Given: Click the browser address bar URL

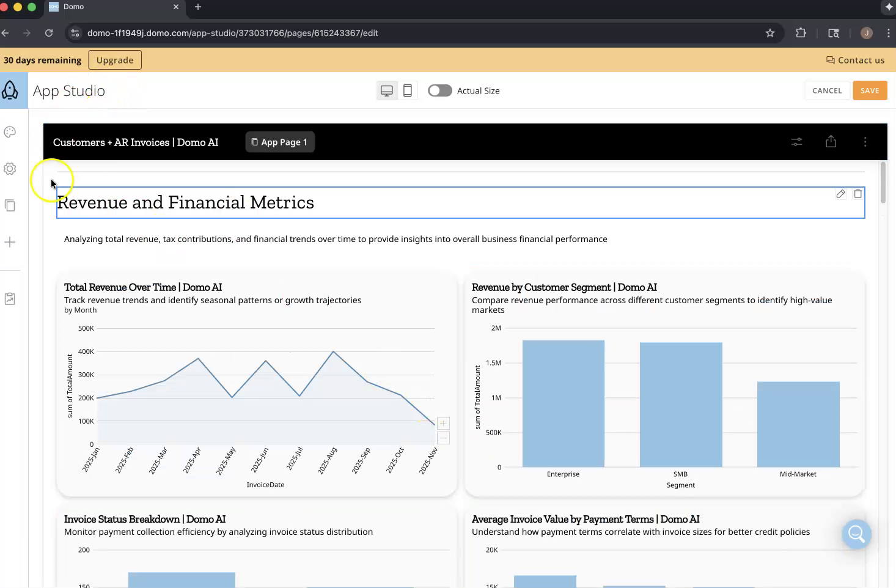Looking at the screenshot, I should (x=233, y=33).
